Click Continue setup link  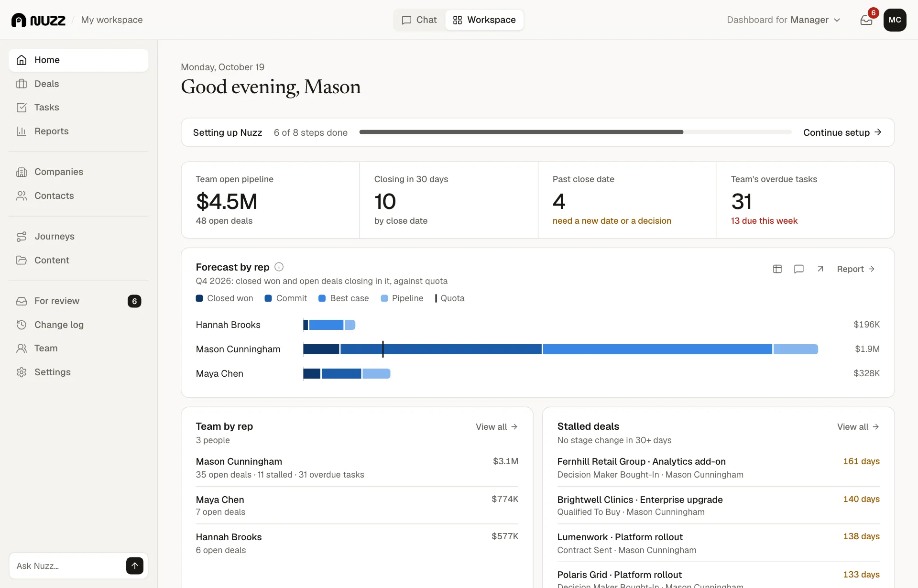842,132
